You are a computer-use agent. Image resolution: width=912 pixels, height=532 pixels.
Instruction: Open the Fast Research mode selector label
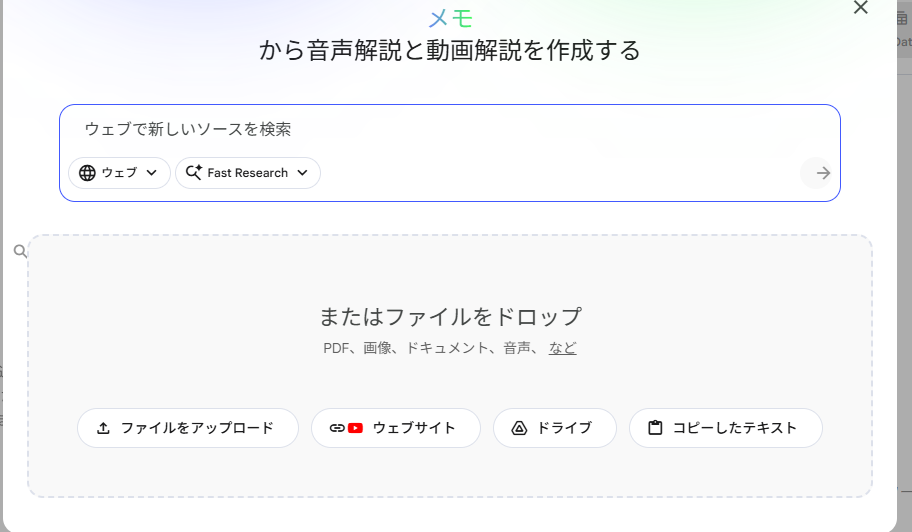point(248,173)
